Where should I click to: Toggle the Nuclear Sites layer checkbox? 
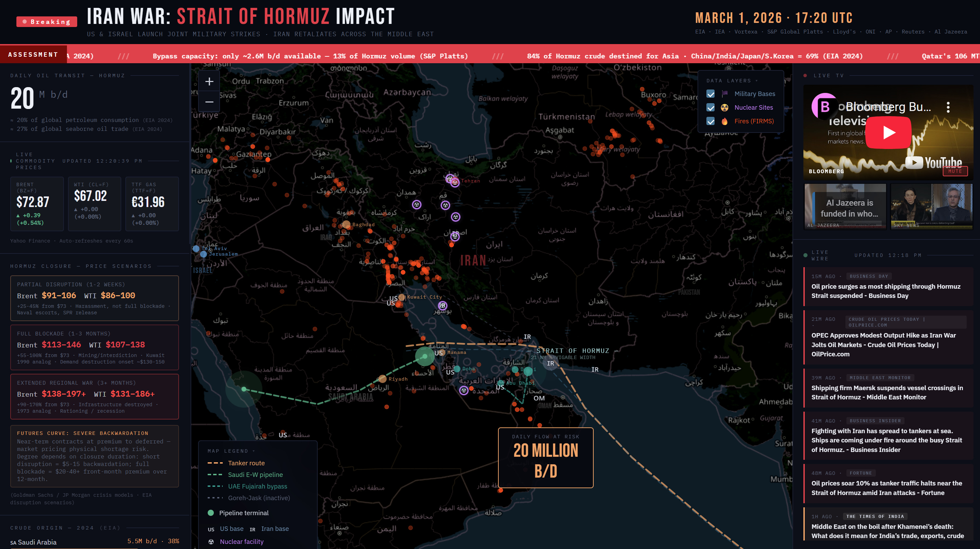click(710, 108)
